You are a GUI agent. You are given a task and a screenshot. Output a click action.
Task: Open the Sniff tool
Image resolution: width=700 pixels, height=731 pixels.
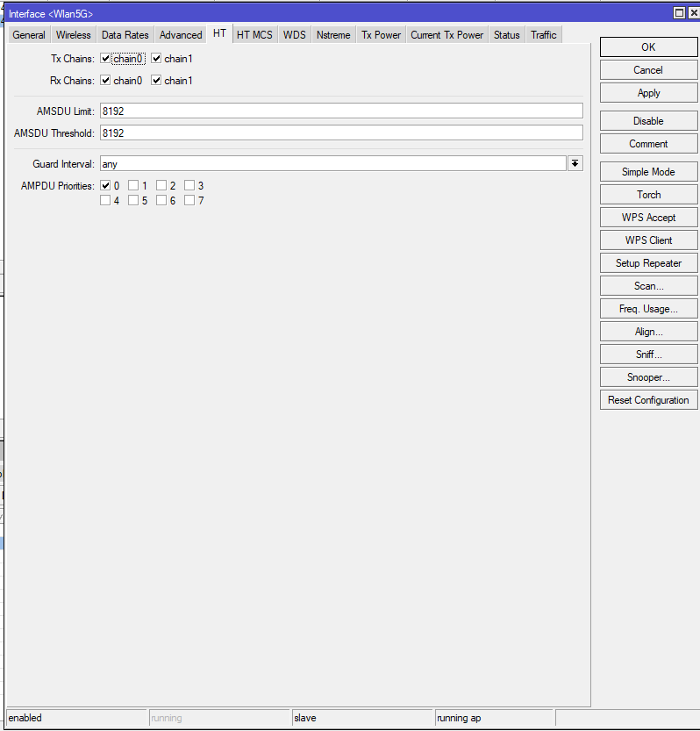pos(648,355)
